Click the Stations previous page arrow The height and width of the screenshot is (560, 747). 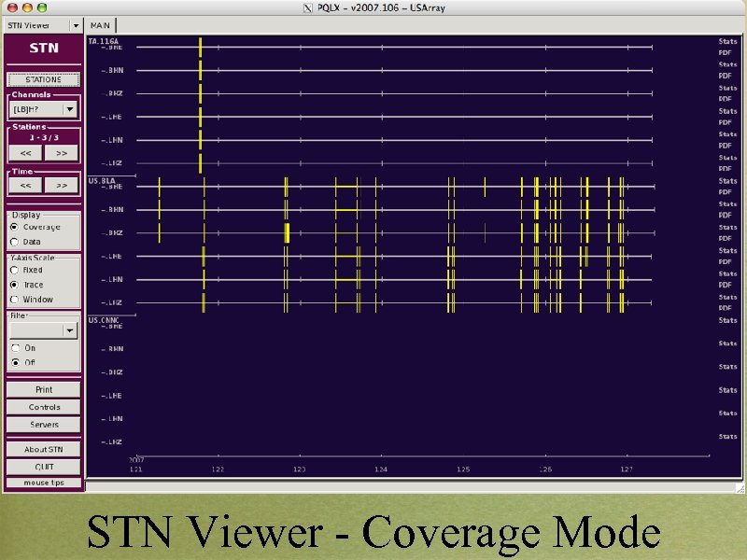point(24,152)
